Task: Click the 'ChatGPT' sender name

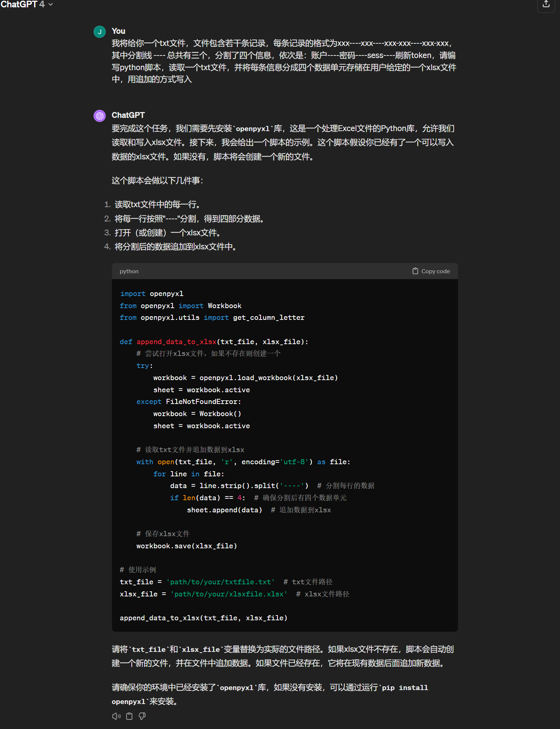Action: coord(128,115)
